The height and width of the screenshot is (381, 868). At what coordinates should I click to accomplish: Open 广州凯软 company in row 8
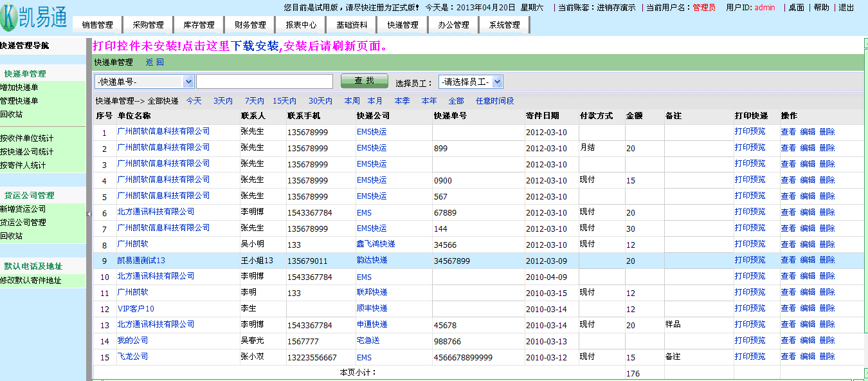click(x=132, y=244)
